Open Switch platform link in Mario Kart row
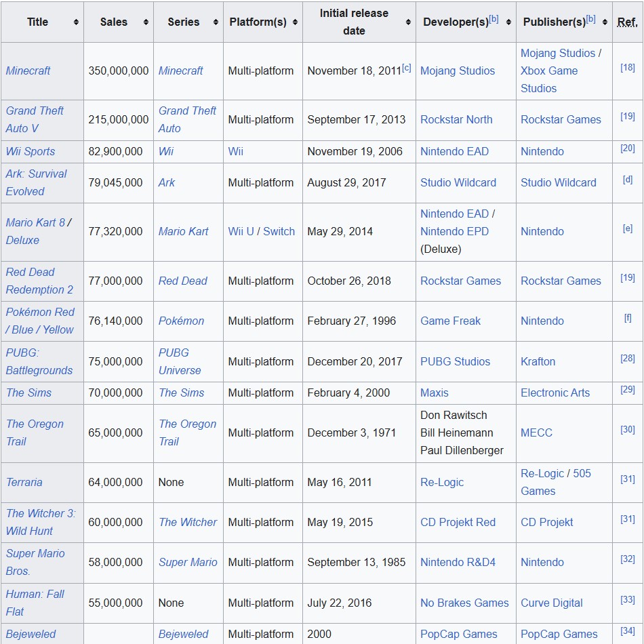Viewport: 644px width, 644px height. tap(279, 231)
